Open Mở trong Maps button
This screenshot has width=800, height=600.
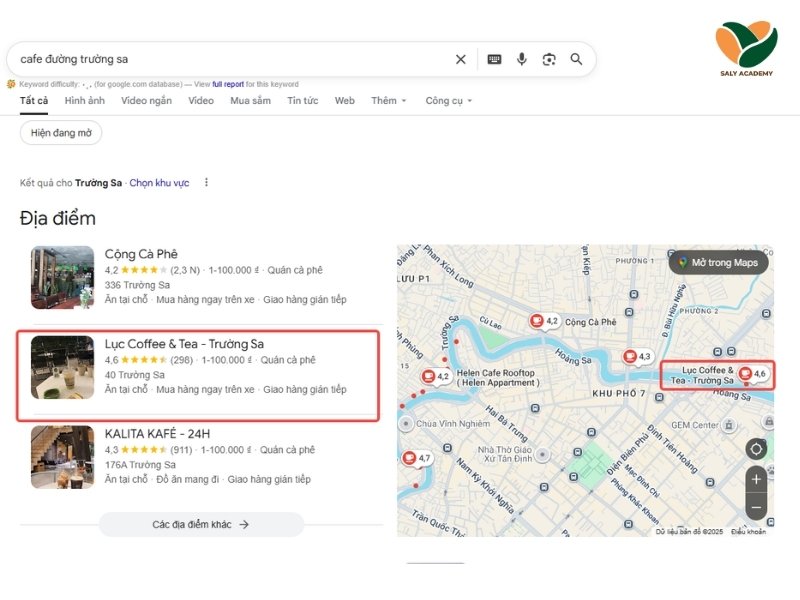coord(718,263)
